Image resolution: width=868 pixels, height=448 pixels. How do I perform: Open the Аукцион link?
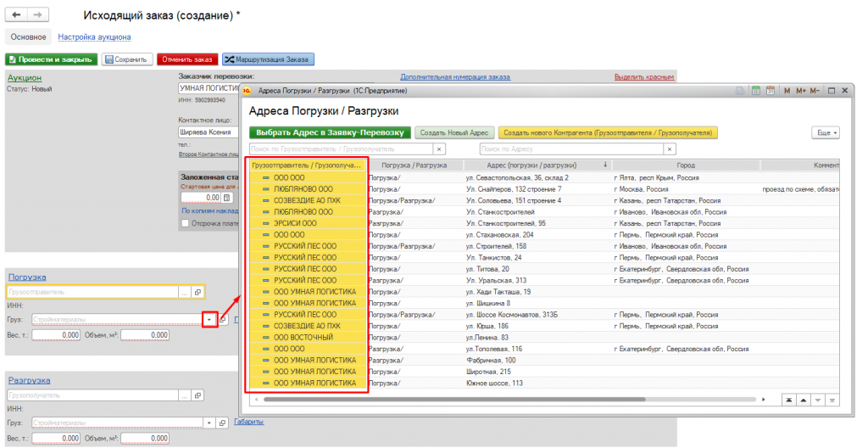25,77
